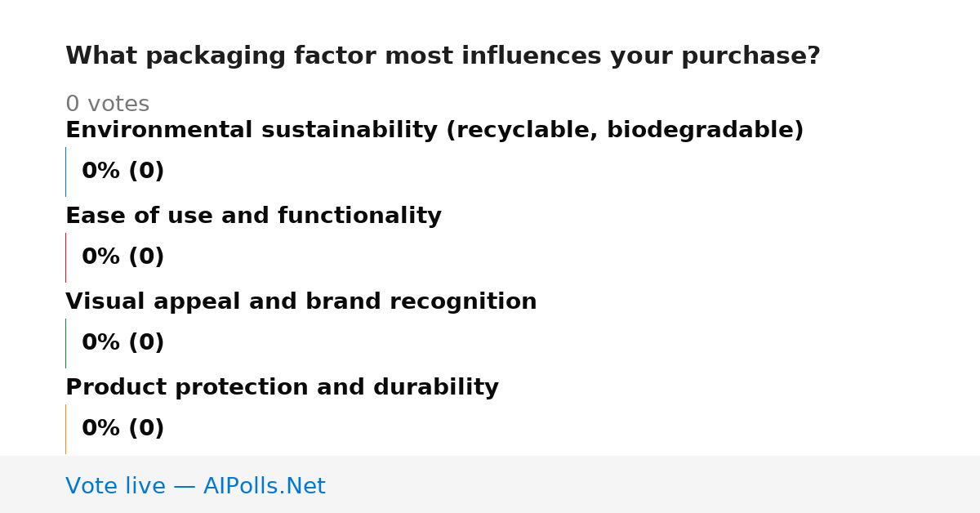Screen dimensions: 980x513
Task: Open the Vote live AIPolls.Net link
Action: point(195,486)
